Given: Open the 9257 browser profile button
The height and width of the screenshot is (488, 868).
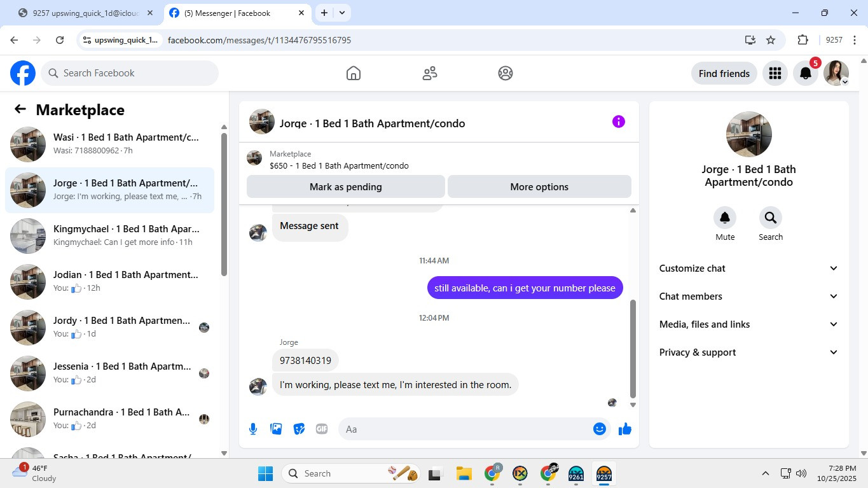Looking at the screenshot, I should pyautogui.click(x=834, y=40).
